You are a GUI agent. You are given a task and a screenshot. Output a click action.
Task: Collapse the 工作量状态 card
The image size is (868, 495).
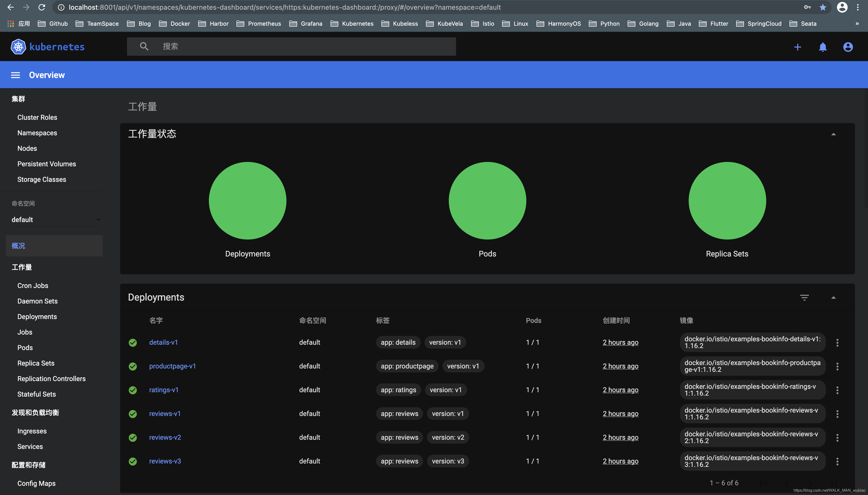click(x=833, y=134)
